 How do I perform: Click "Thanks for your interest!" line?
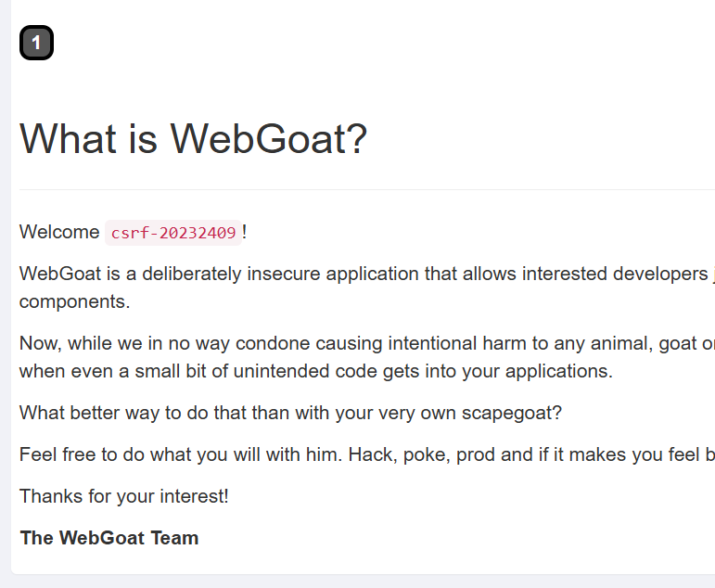pyautogui.click(x=123, y=496)
